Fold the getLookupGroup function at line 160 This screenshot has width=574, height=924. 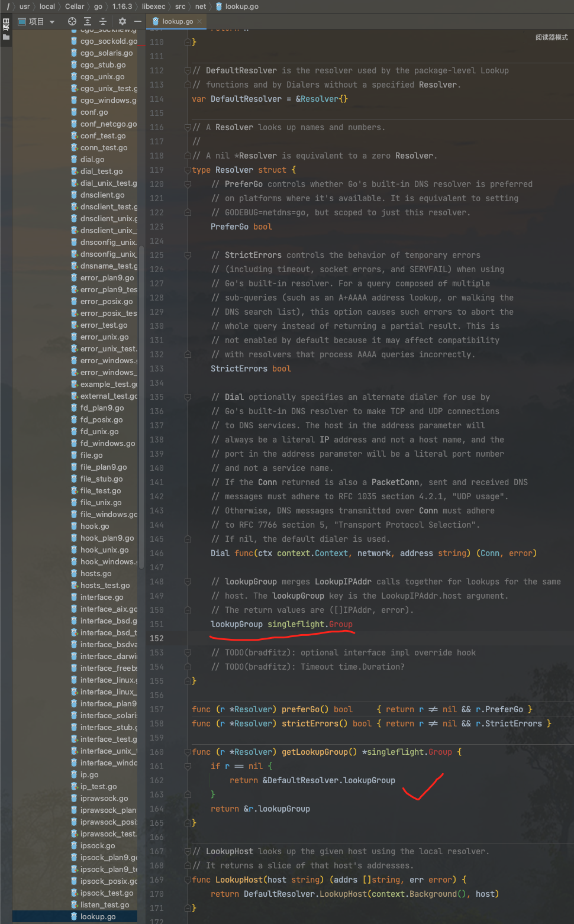click(x=188, y=752)
